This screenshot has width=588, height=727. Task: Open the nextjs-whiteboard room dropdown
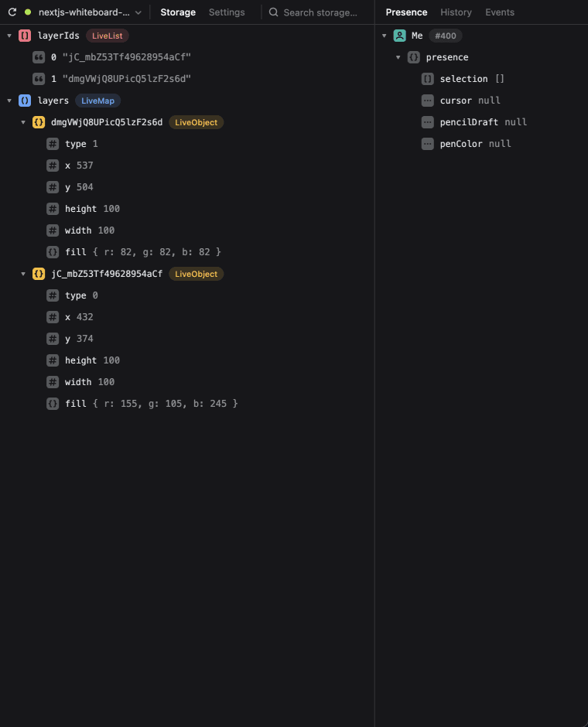tap(138, 12)
